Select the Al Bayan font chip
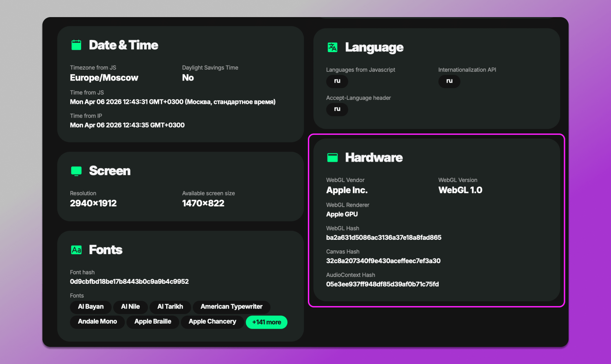The width and height of the screenshot is (611, 364). coord(91,307)
